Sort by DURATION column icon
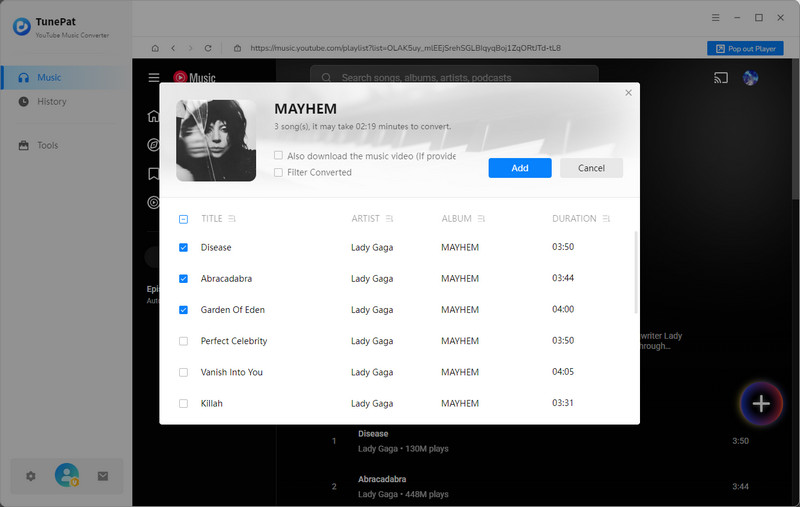Image resolution: width=800 pixels, height=507 pixels. coord(606,218)
